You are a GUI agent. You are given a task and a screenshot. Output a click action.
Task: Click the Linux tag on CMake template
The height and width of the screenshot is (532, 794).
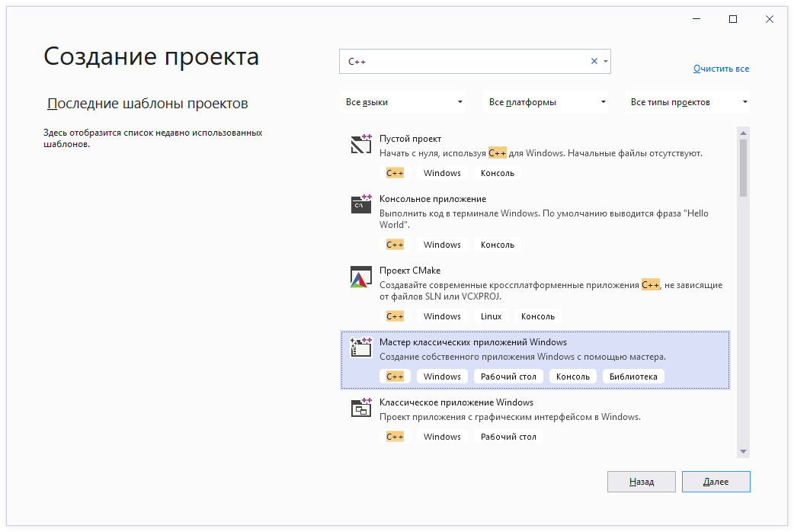[x=491, y=316]
